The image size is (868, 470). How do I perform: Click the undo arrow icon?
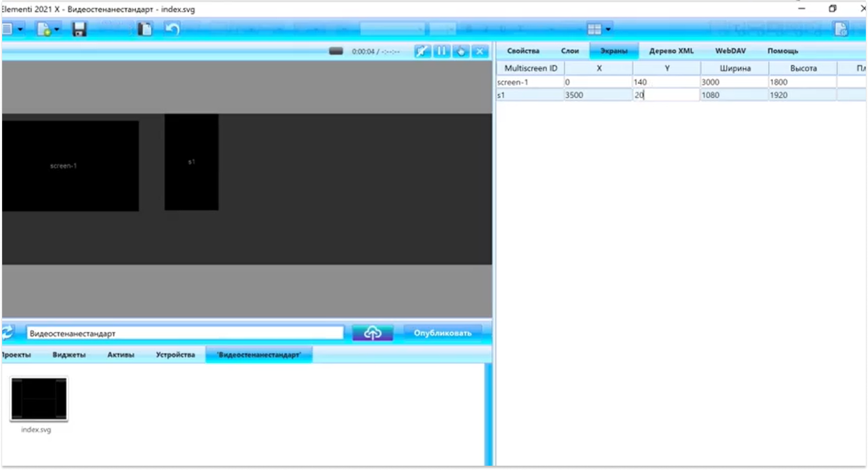pos(172,29)
